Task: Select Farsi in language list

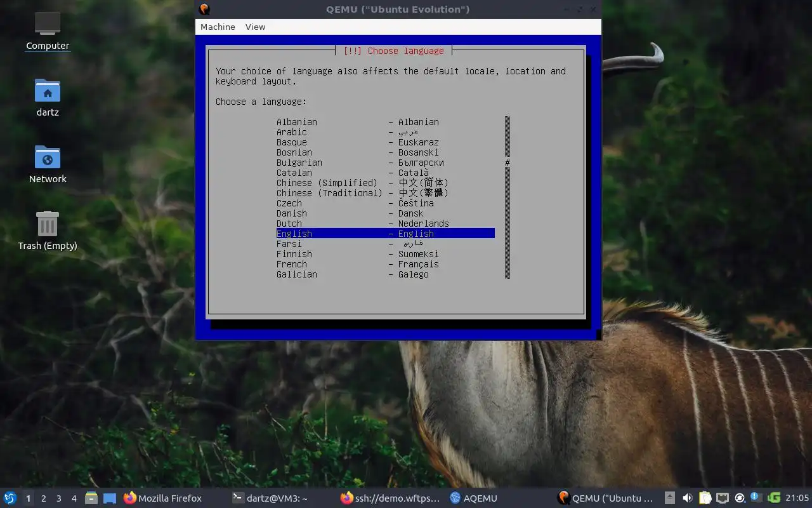Action: pyautogui.click(x=386, y=244)
